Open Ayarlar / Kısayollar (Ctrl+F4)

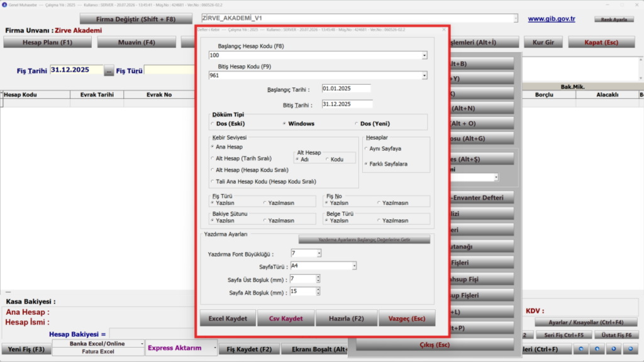pyautogui.click(x=586, y=322)
